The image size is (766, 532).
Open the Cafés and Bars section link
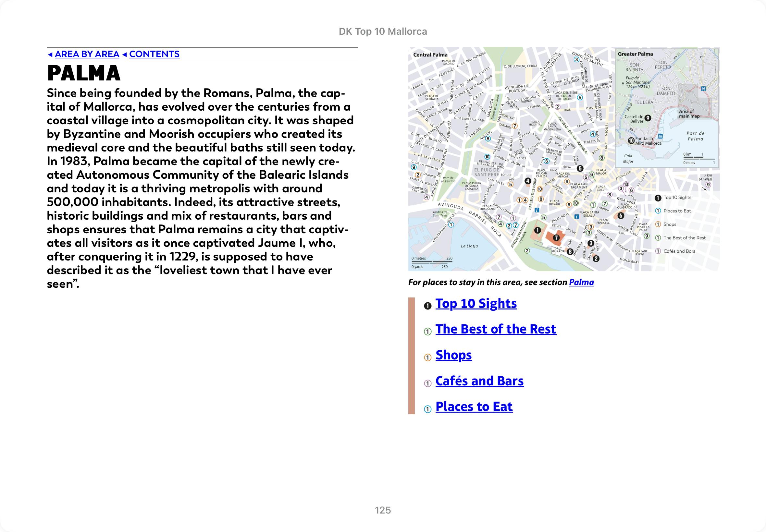[479, 381]
